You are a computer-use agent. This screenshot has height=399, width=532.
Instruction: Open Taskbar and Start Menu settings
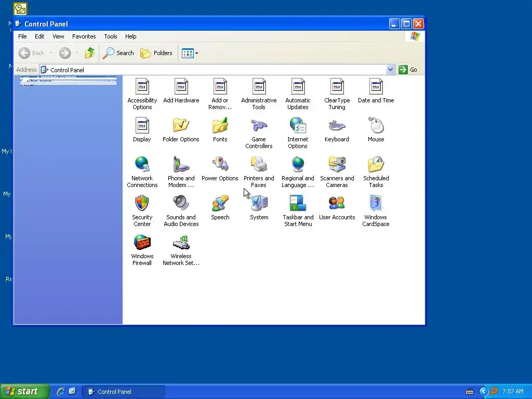click(298, 203)
